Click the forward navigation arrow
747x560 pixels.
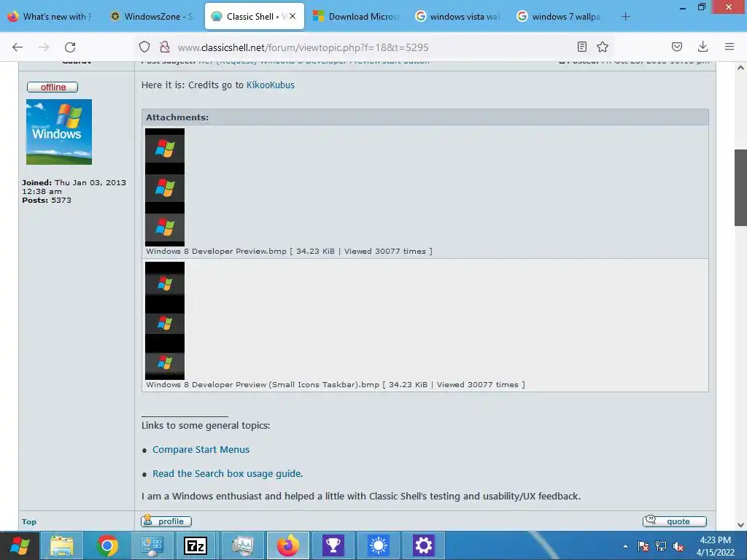(x=44, y=47)
